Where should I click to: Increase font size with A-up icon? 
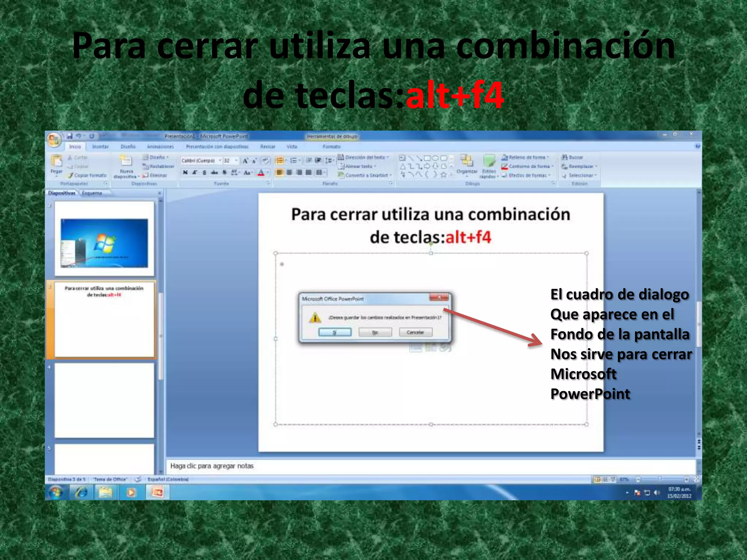coord(245,161)
